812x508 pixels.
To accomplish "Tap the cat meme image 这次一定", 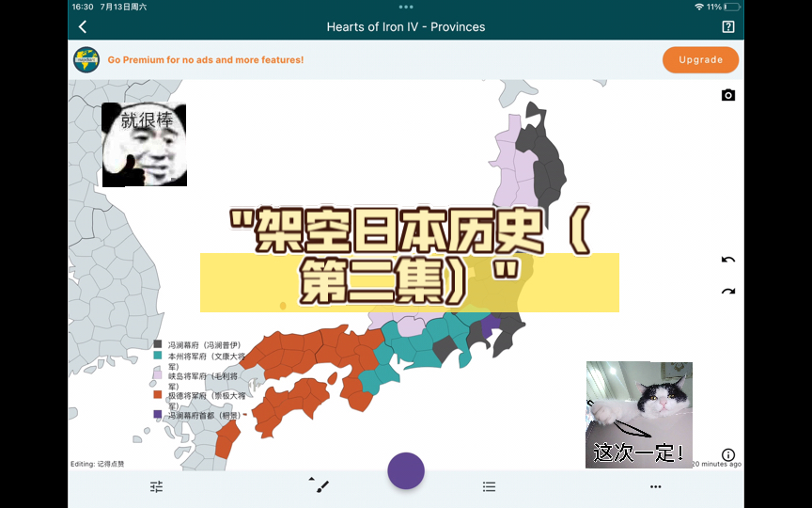I will (x=639, y=415).
